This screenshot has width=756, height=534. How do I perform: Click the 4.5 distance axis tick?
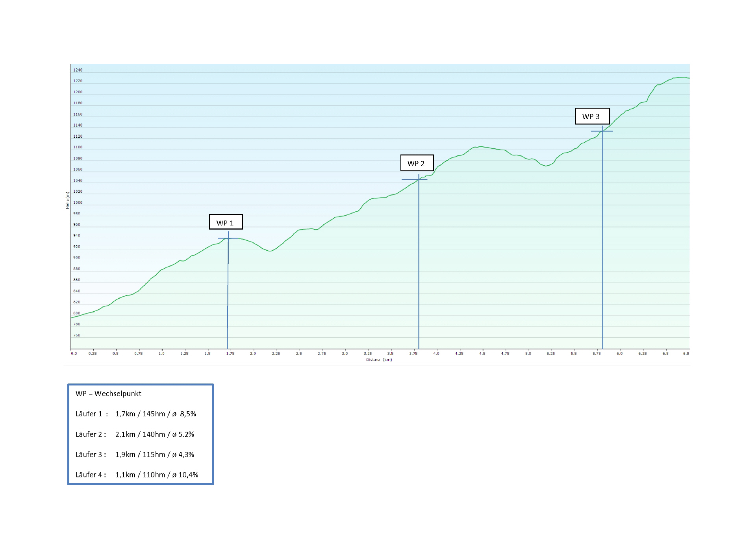coord(482,353)
